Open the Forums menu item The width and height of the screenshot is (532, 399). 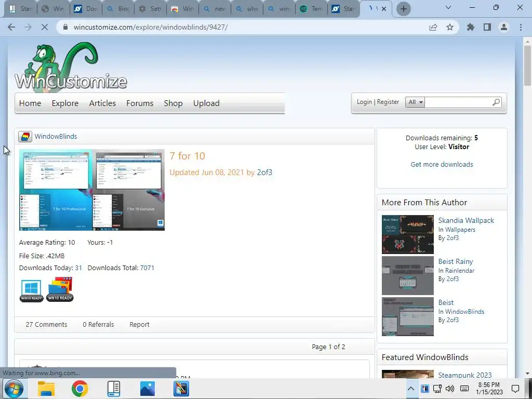point(140,103)
